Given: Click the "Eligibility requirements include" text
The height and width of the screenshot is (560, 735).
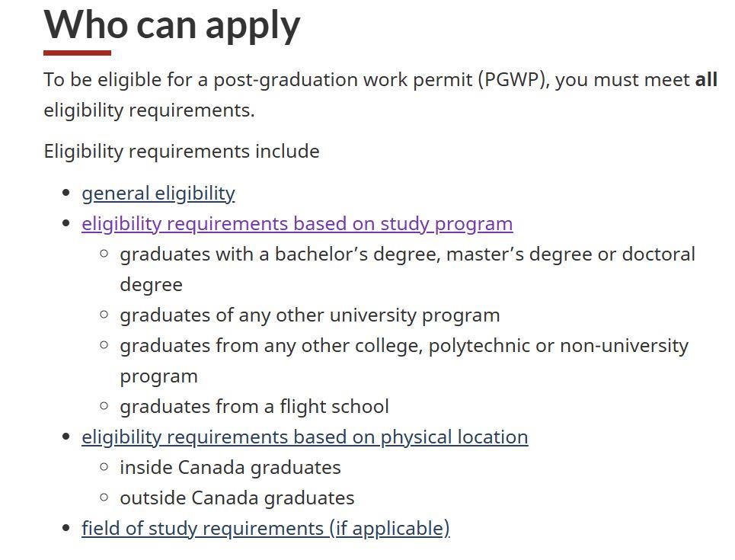Looking at the screenshot, I should pos(181,152).
